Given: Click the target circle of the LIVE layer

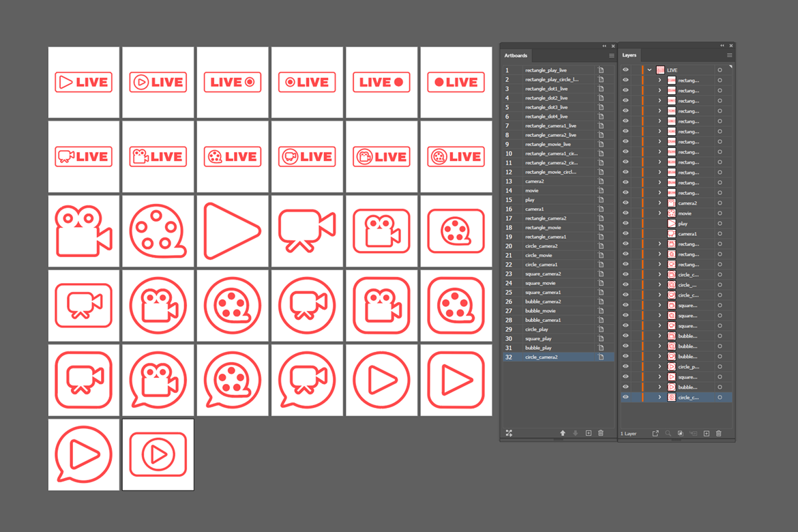Looking at the screenshot, I should [x=720, y=70].
